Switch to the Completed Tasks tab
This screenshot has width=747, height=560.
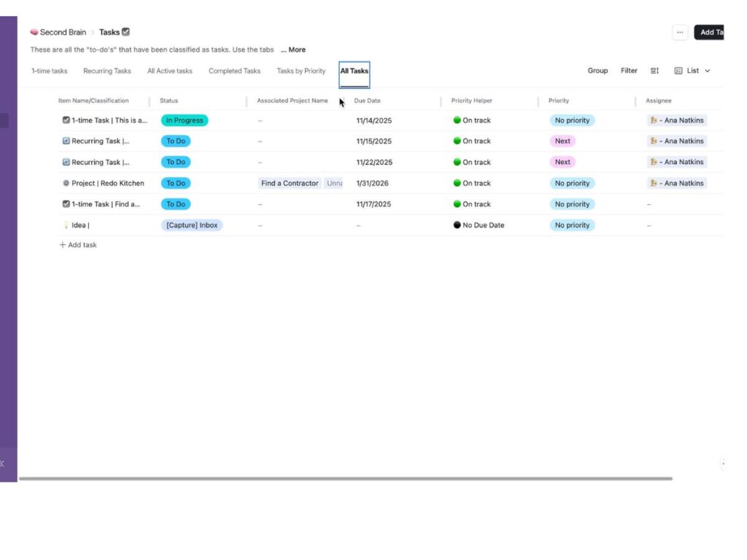[x=234, y=70]
